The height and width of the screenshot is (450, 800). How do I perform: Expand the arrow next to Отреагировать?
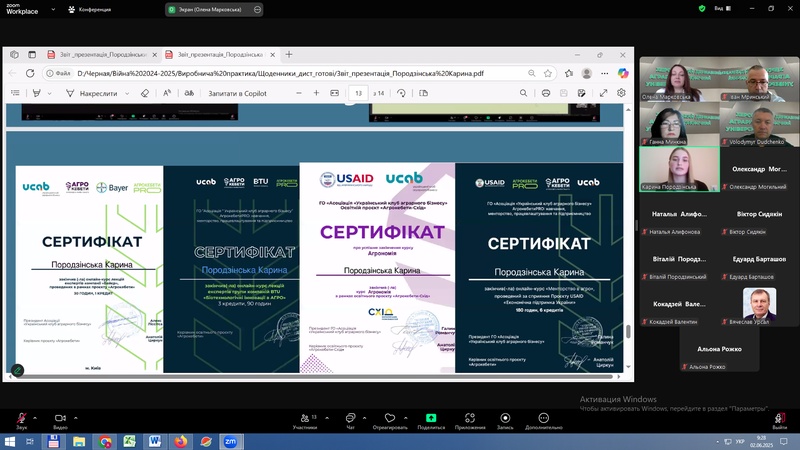coord(406,418)
